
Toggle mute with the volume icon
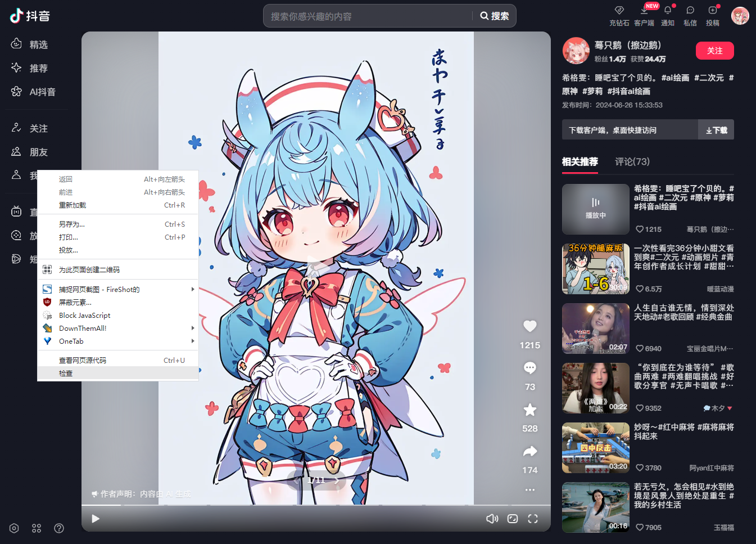click(x=492, y=519)
